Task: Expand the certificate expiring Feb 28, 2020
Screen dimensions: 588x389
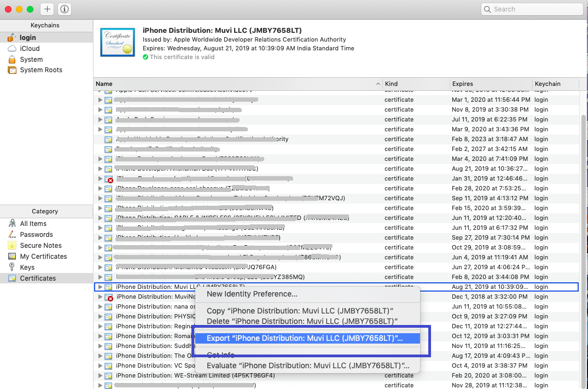Action: (100, 188)
